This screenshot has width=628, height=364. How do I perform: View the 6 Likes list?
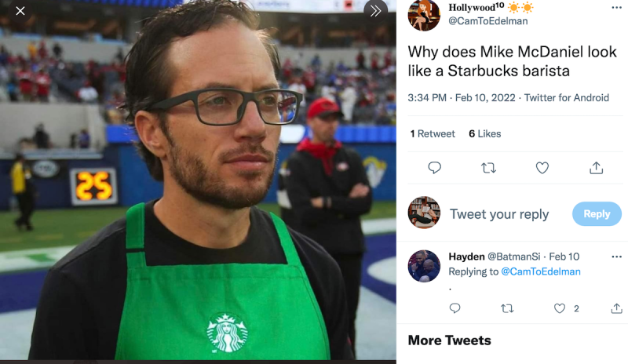pos(484,133)
